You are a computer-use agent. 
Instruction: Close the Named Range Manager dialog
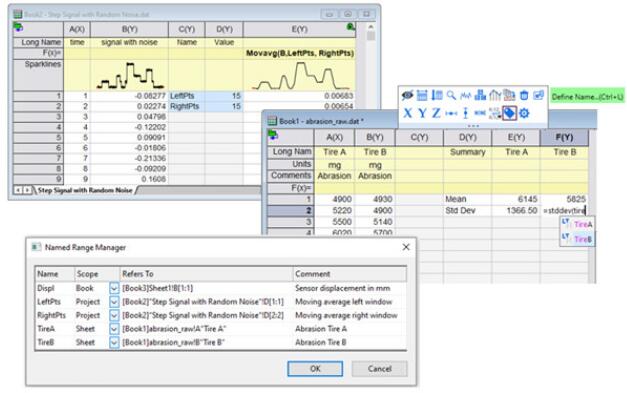[406, 247]
